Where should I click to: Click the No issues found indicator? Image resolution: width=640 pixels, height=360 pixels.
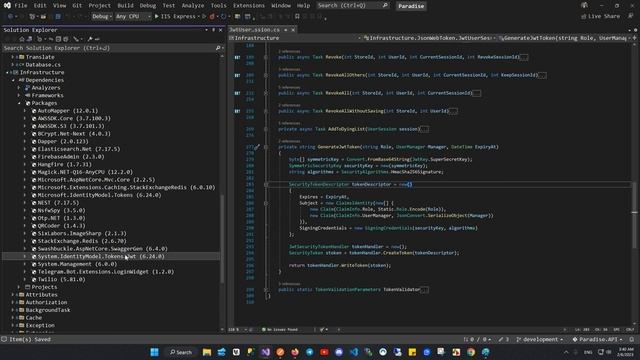pos(280,329)
